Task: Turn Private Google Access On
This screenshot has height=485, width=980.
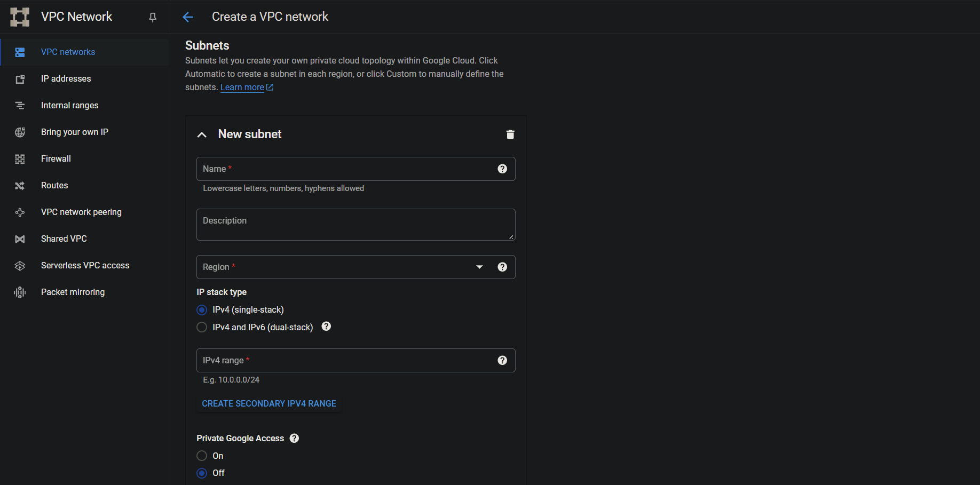Action: coord(202,456)
